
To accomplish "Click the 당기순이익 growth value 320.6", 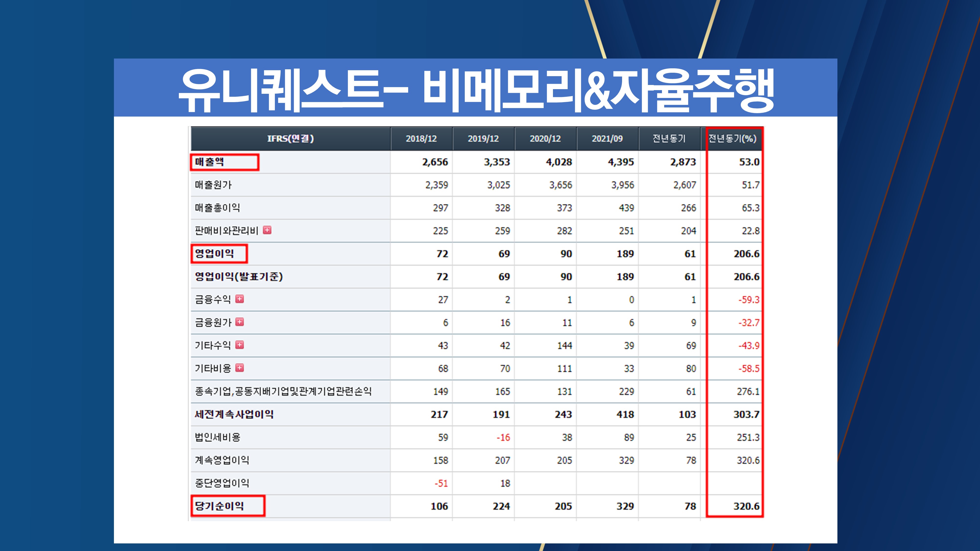I will point(746,506).
